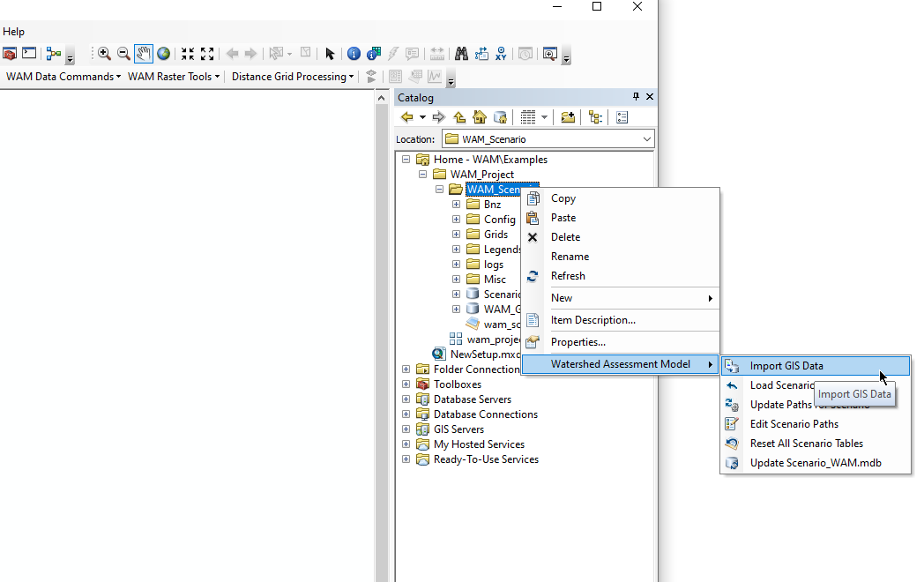The image size is (924, 582).
Task: Go up one level in Catalog
Action: coord(459,117)
